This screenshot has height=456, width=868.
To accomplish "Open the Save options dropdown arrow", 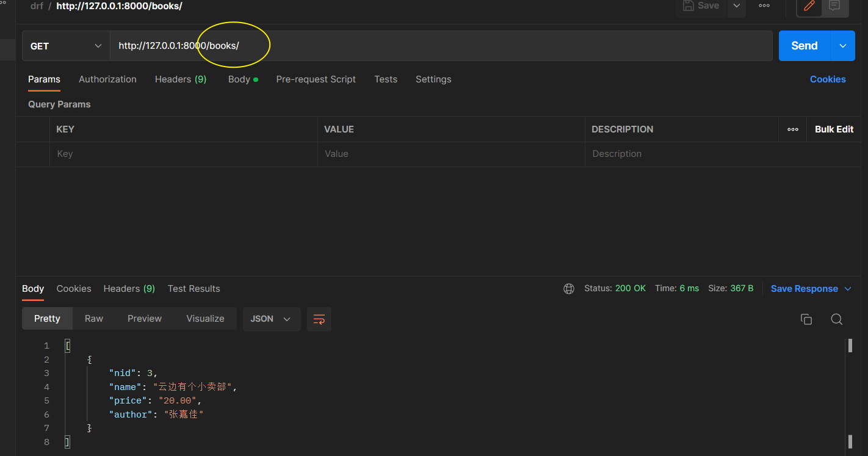I will point(737,5).
